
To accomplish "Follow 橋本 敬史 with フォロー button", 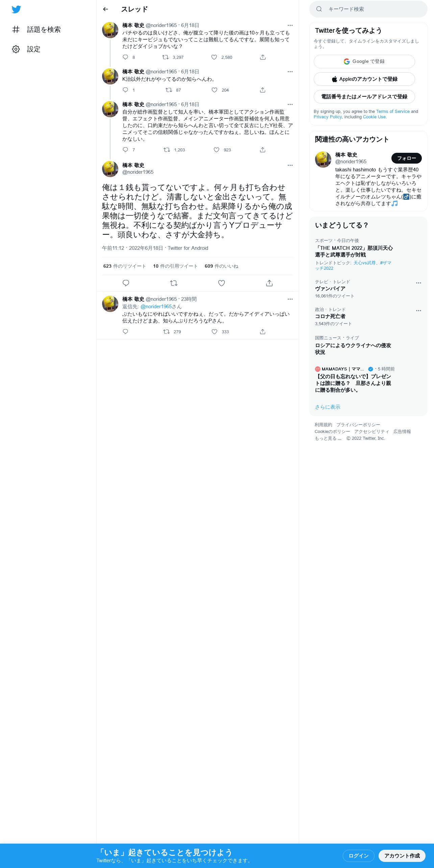I will click(407, 158).
